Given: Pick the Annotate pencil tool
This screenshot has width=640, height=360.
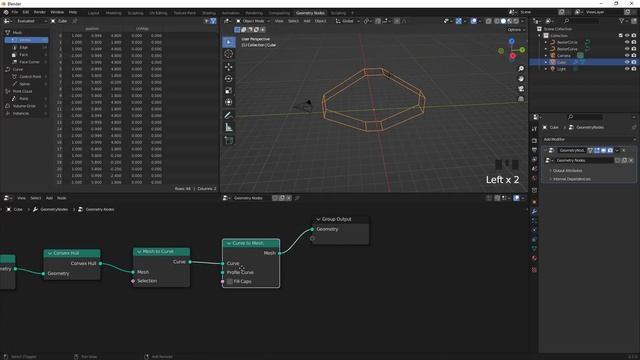Looking at the screenshot, I should (229, 116).
